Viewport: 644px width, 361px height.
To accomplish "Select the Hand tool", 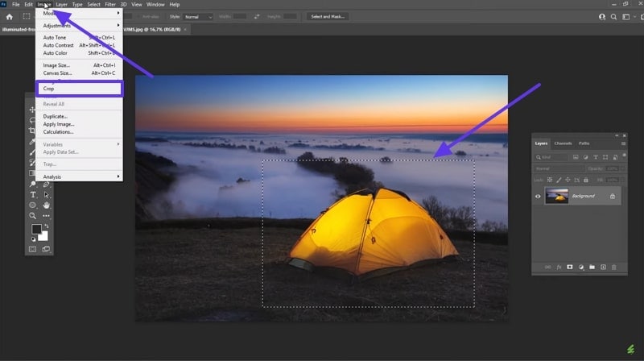I will coord(46,205).
